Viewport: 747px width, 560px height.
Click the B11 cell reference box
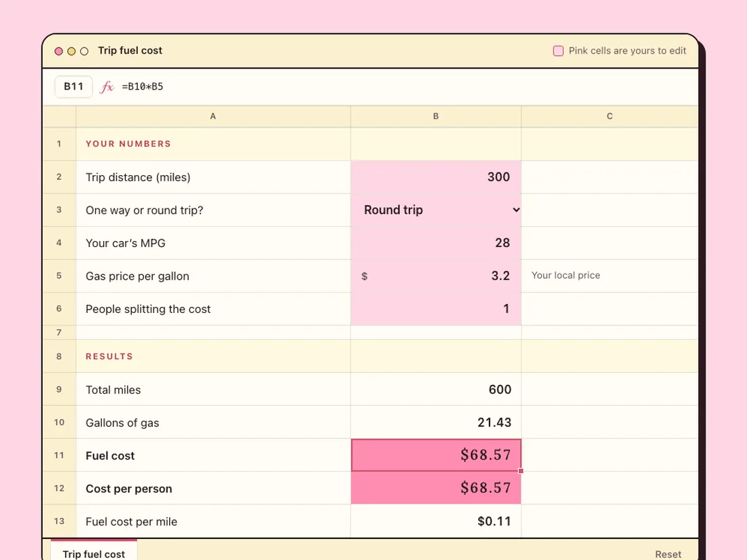pos(73,87)
